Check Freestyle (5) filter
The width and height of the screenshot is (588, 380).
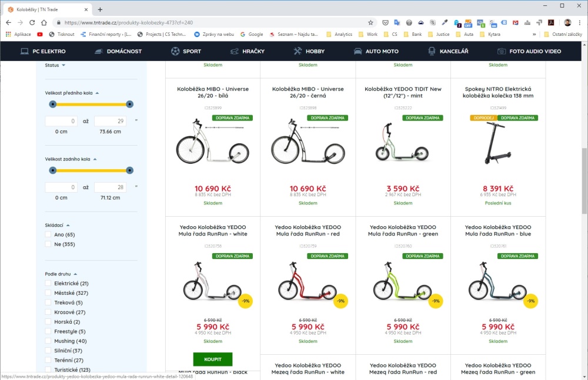tap(48, 331)
